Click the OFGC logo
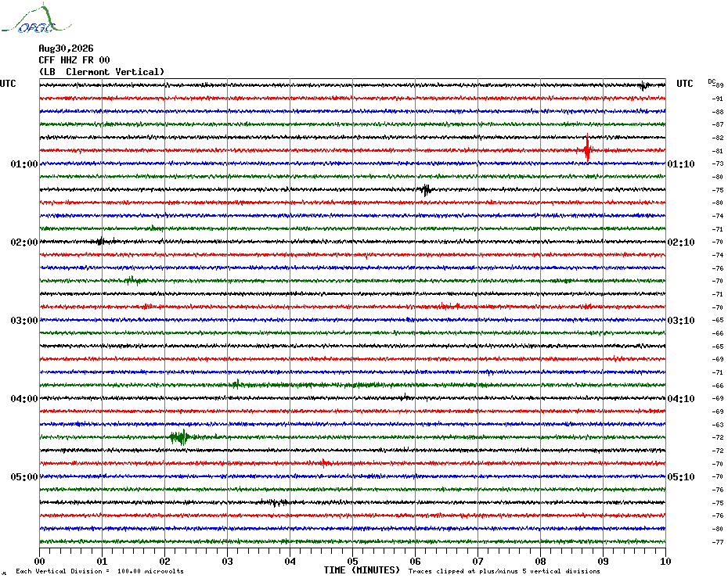Screen dimensions: 728x582 37,19
